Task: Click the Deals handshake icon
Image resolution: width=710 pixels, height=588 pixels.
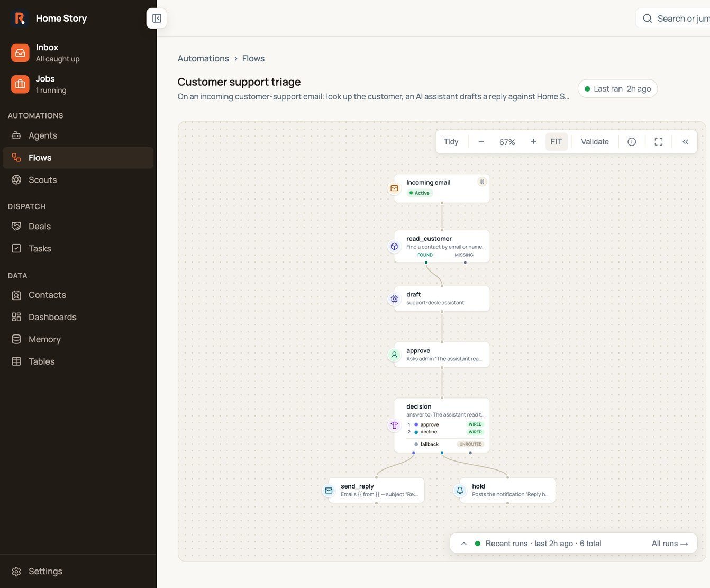Action: point(16,227)
